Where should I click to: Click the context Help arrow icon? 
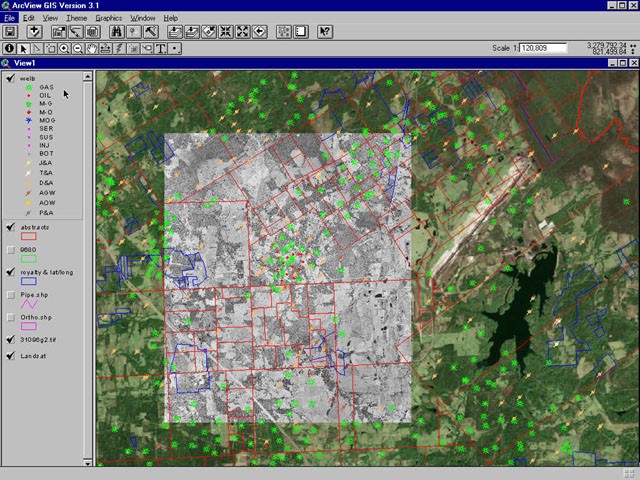click(324, 32)
